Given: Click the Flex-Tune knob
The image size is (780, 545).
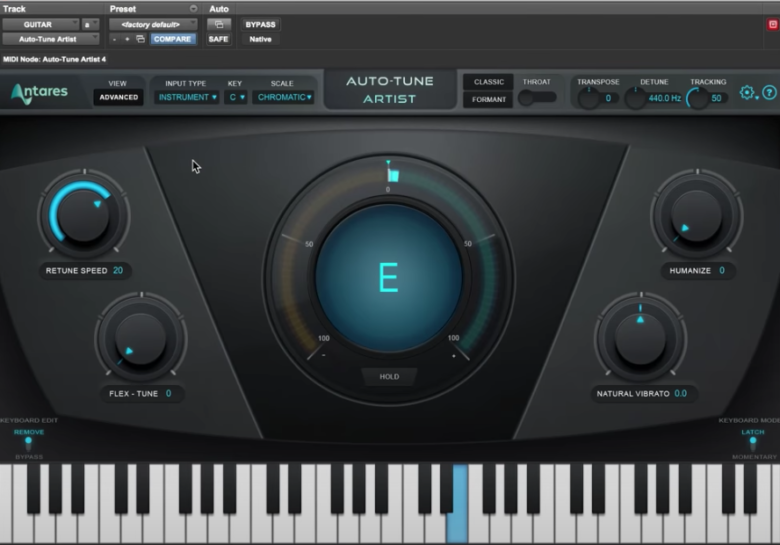Looking at the screenshot, I should [140, 339].
